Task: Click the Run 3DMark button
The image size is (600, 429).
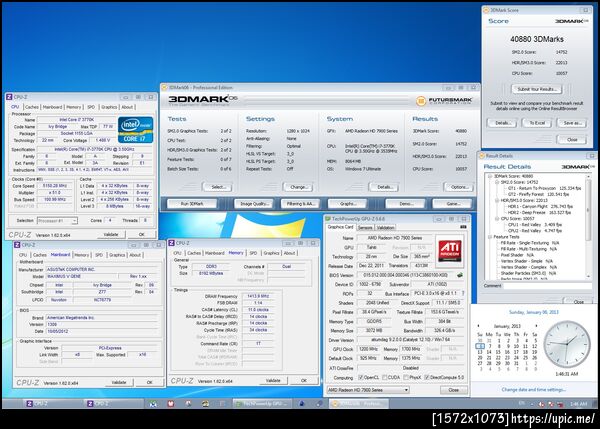Action: click(192, 204)
